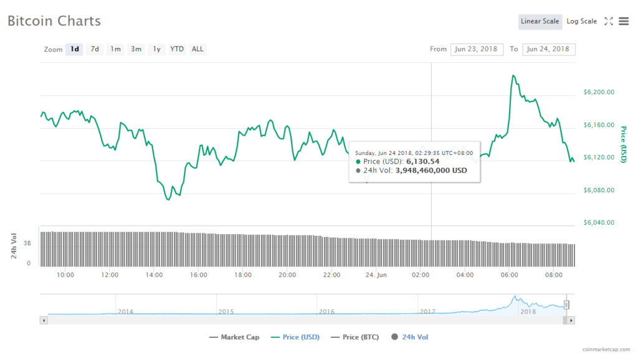Choose the 1y zoom option
This screenshot has height=364, width=638.
tap(157, 49)
